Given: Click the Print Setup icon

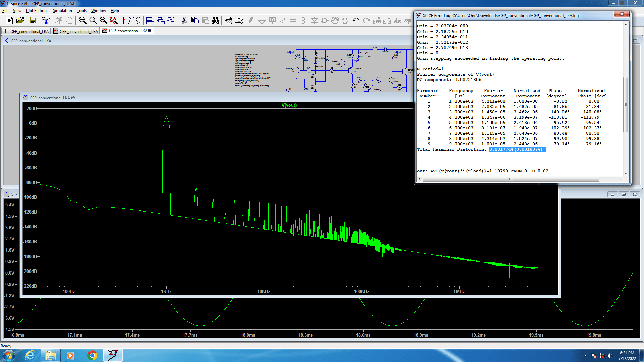Looking at the screenshot, I should (x=239, y=21).
